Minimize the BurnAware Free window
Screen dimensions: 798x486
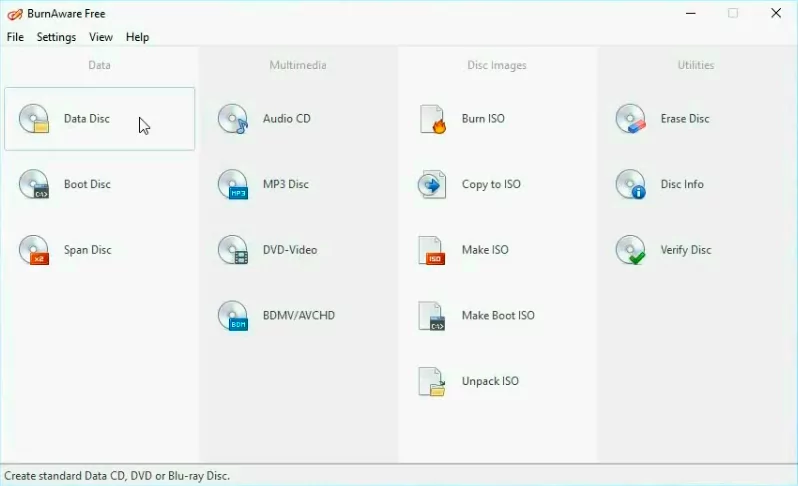coord(691,13)
